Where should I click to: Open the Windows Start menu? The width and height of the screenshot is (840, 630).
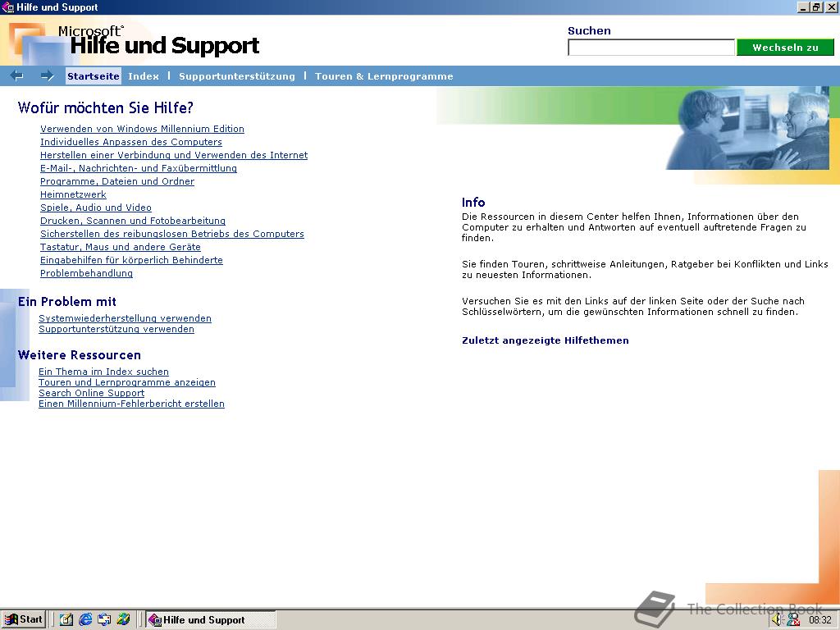click(24, 619)
